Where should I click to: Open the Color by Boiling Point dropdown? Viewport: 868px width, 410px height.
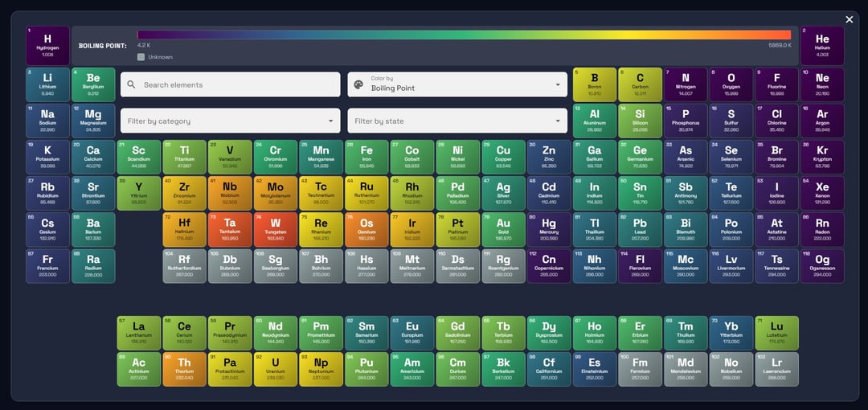click(456, 84)
